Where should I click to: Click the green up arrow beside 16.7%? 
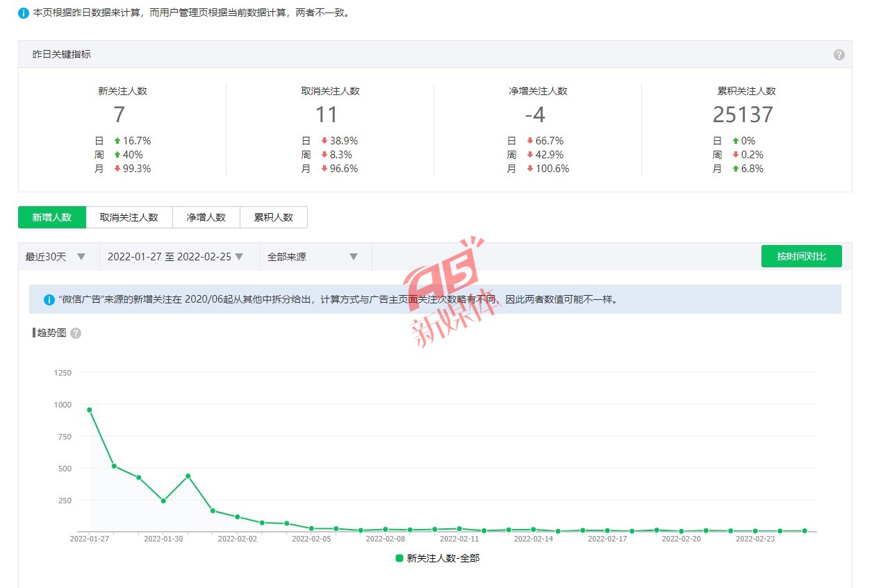pyautogui.click(x=117, y=141)
